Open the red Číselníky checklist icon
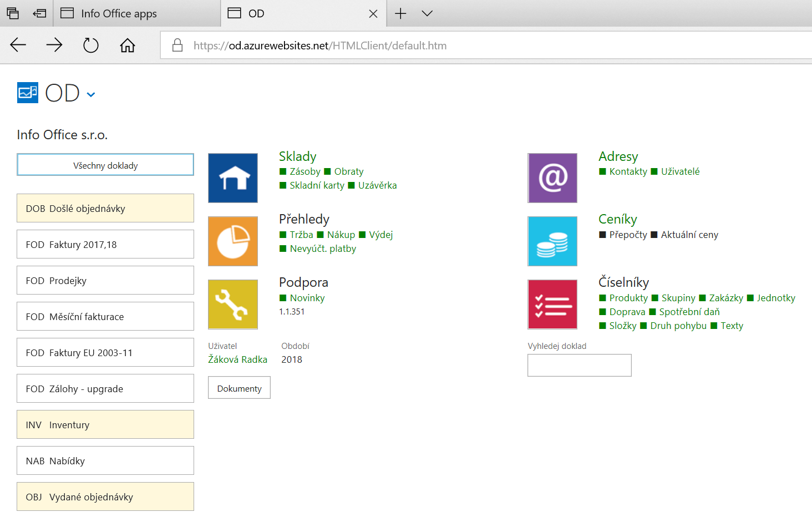This screenshot has height=517, width=812. pyautogui.click(x=552, y=305)
